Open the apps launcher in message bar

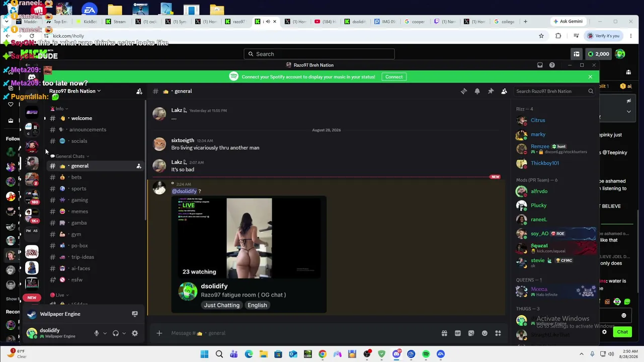498,333
